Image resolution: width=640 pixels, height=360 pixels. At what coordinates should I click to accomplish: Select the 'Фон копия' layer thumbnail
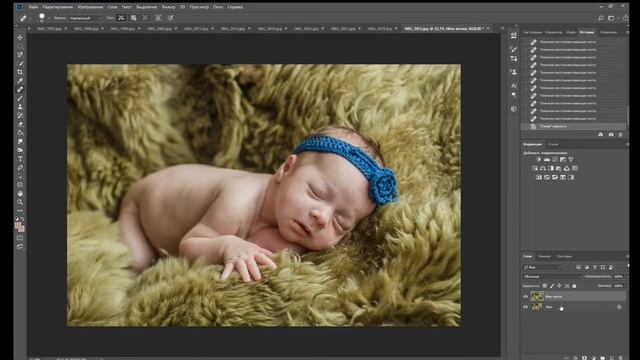tap(537, 296)
